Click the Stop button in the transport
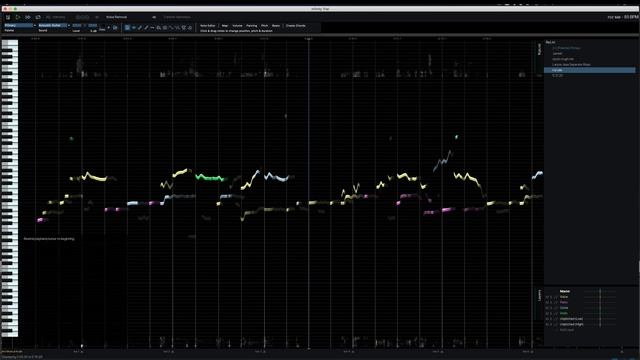Viewport: 640px width, 360px height. click(x=8, y=17)
